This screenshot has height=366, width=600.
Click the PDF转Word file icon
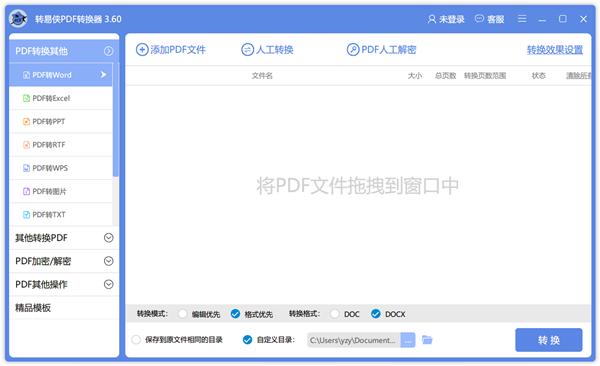tap(26, 75)
